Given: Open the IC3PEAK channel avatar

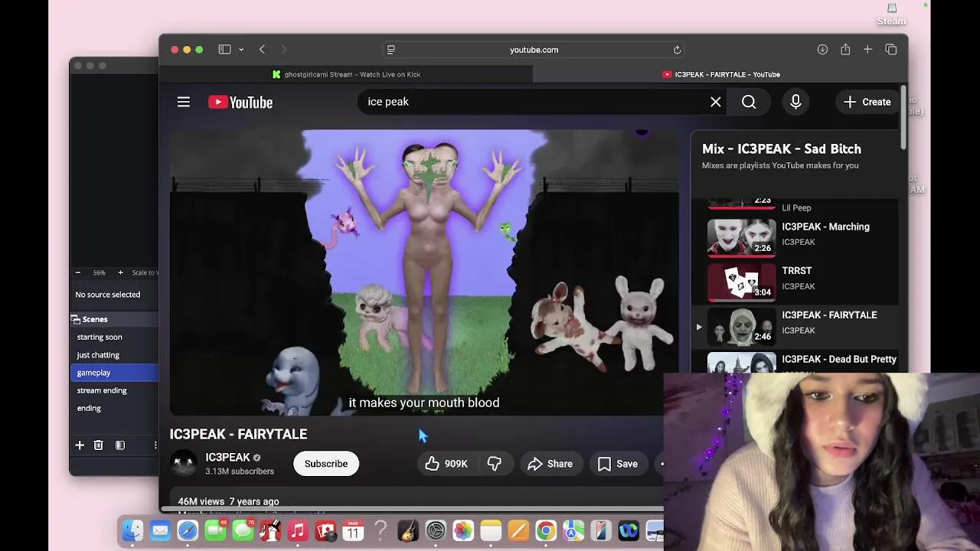Looking at the screenshot, I should pos(184,464).
